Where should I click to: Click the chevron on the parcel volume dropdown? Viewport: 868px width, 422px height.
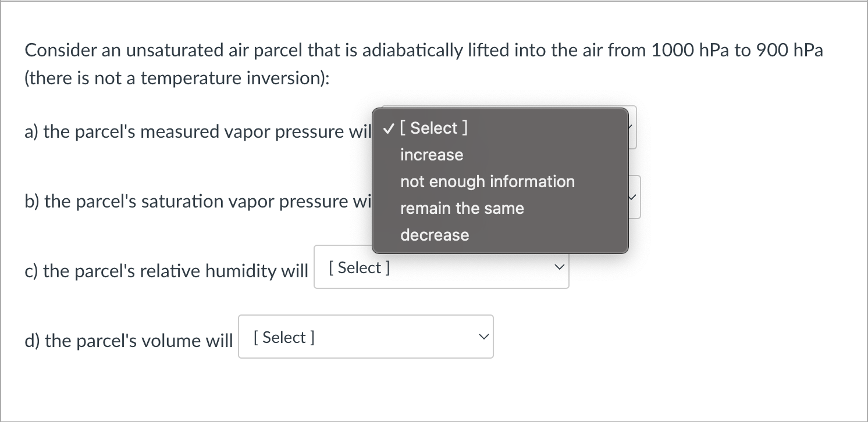(x=483, y=336)
